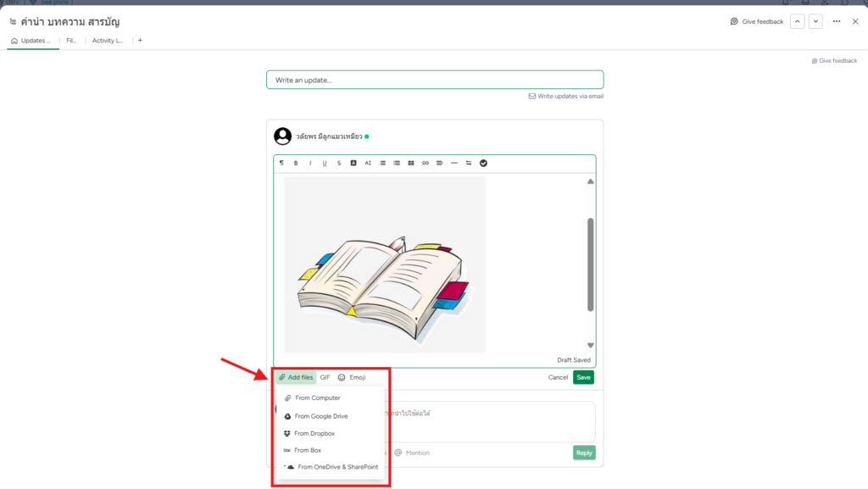Insert horizontal divider line
Viewport: 868px width, 489px height.
[454, 164]
